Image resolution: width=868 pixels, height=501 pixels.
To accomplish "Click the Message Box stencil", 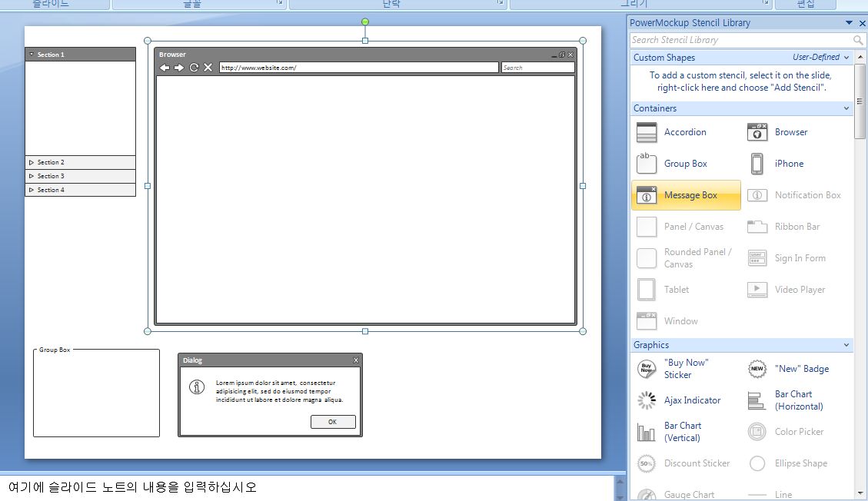I will coord(686,195).
